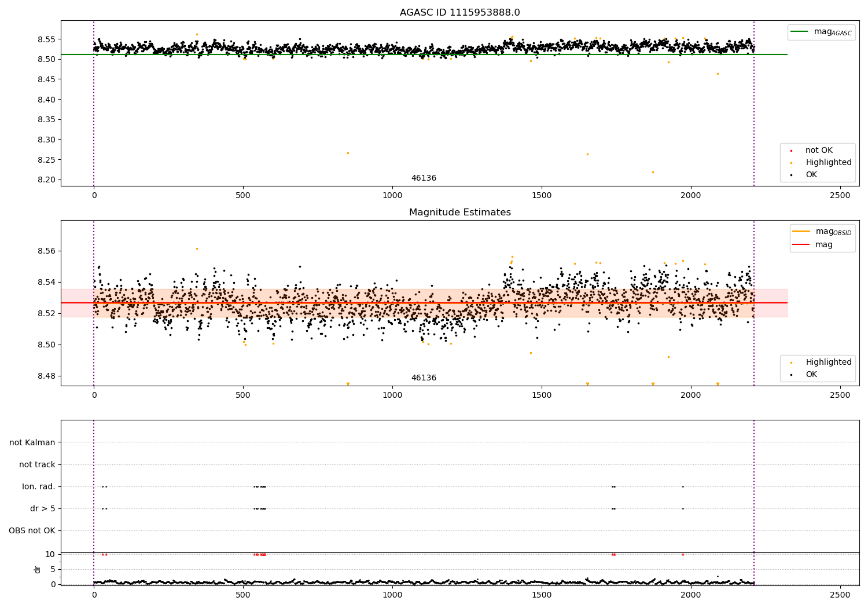Screen dimensions: 868x608
Task: Click the 8.35 y-axis tick label
Action: (46, 120)
